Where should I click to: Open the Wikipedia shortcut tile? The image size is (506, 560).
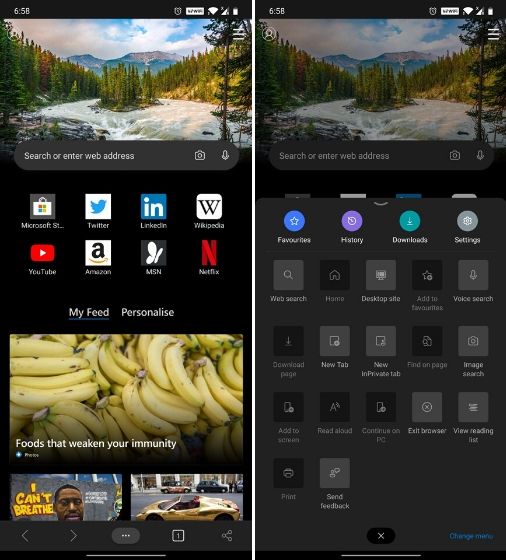(x=209, y=211)
